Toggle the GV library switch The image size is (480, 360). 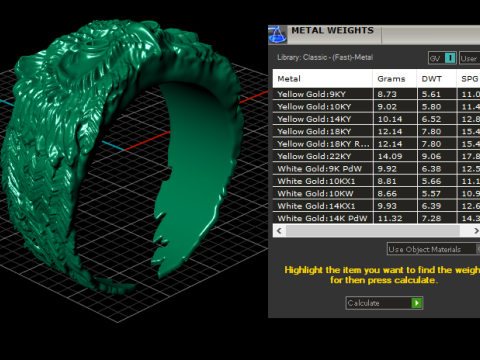coord(442,58)
